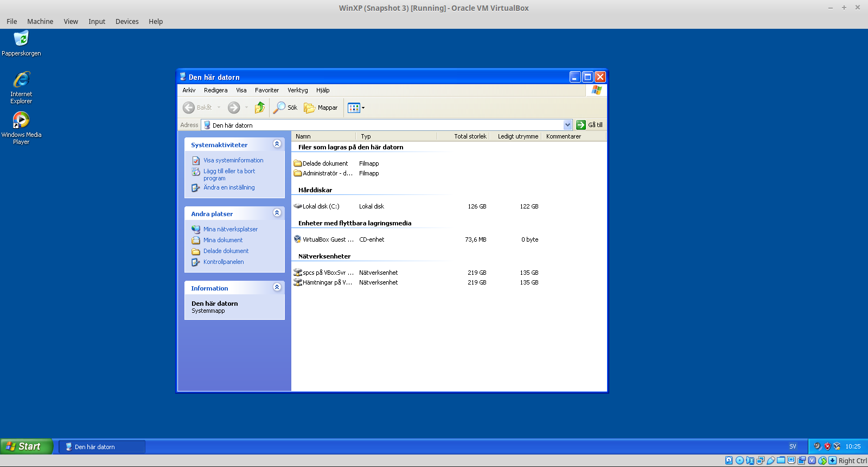This screenshot has width=868, height=467.
Task: Click the audio status icon in VirtualBox
Action: point(750,460)
